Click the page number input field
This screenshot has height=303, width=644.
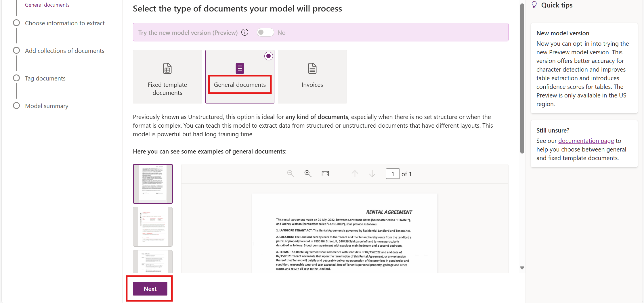pos(393,174)
